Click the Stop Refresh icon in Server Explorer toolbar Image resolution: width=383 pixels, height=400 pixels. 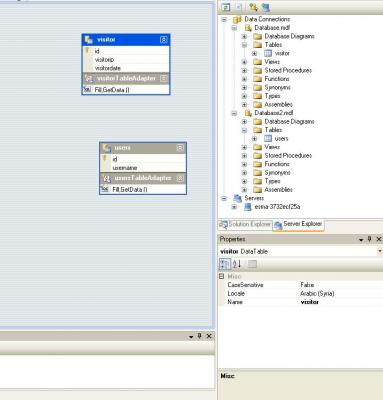pos(238,7)
